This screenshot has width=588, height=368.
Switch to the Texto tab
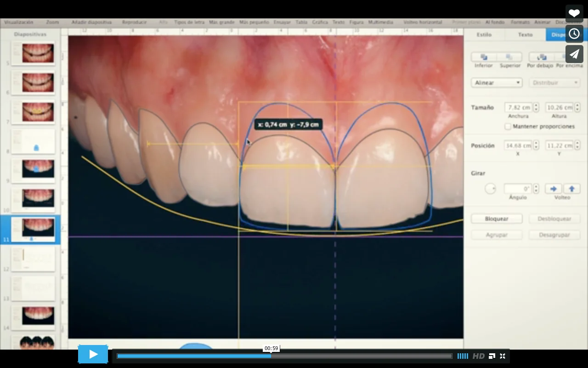(x=525, y=34)
